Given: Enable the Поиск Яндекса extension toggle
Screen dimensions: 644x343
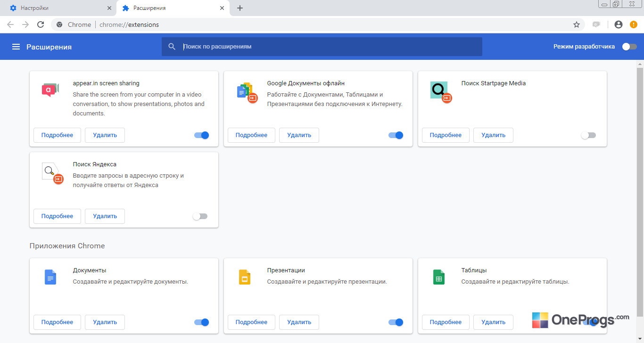Looking at the screenshot, I should point(200,216).
